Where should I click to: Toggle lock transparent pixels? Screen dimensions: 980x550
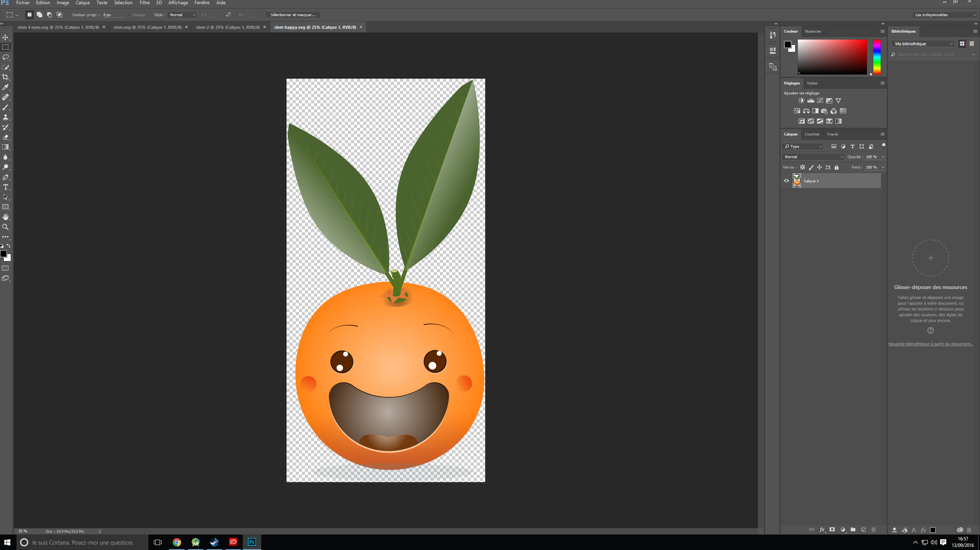point(802,167)
